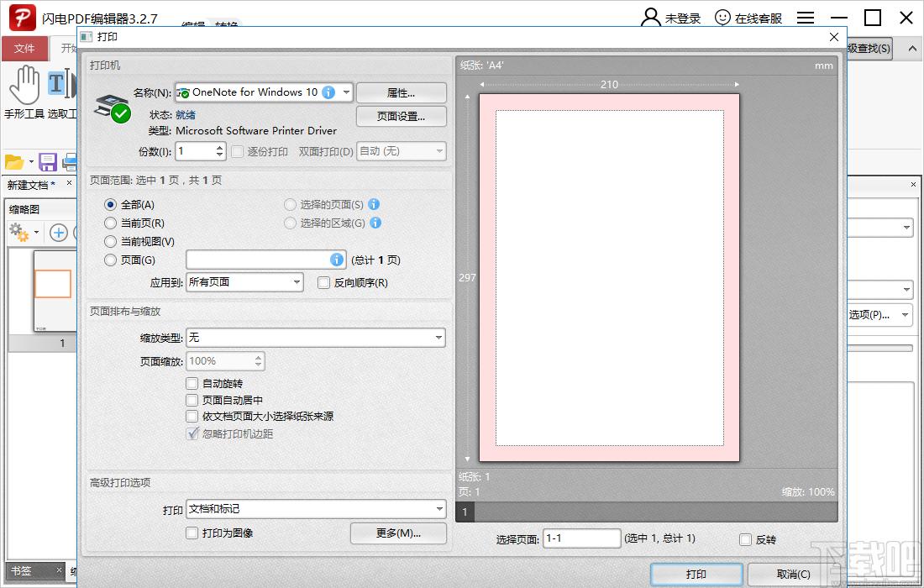The image size is (924, 588).
Task: Open online customer service smiley icon
Action: (x=722, y=18)
